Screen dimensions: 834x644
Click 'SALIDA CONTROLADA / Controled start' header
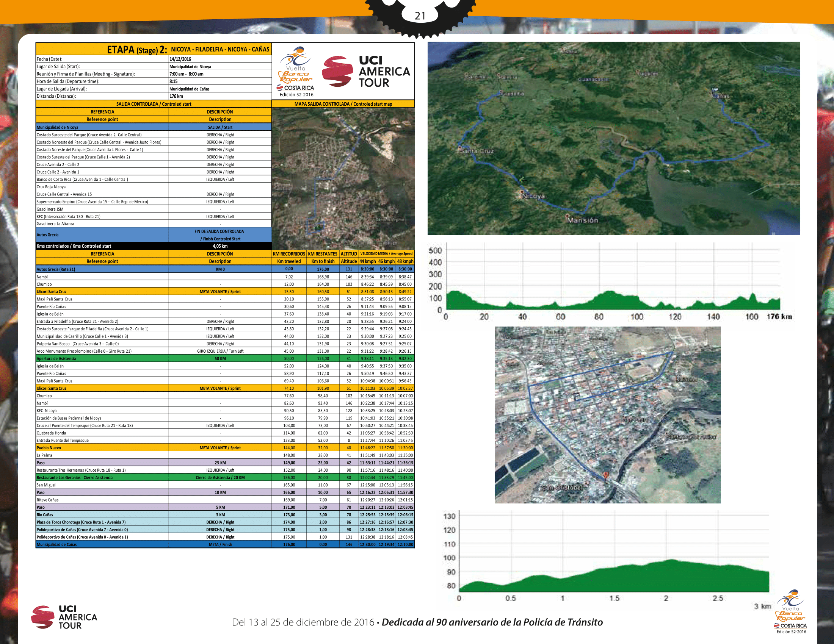coord(154,104)
